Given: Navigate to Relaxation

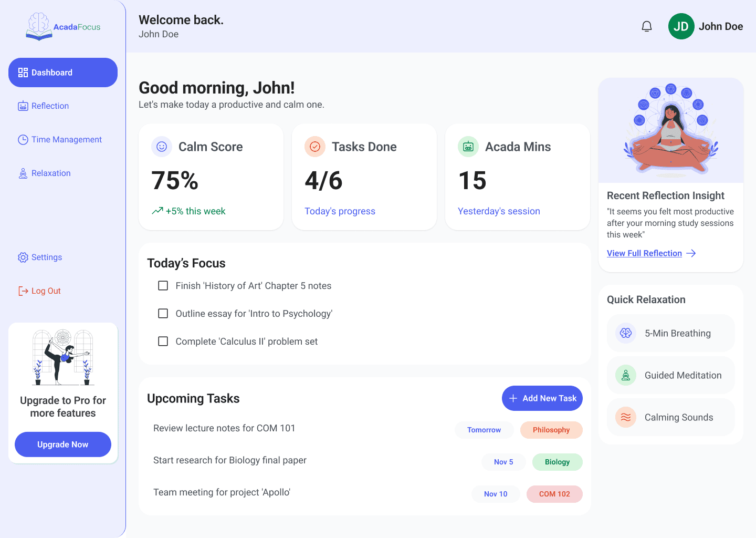Looking at the screenshot, I should (x=63, y=173).
